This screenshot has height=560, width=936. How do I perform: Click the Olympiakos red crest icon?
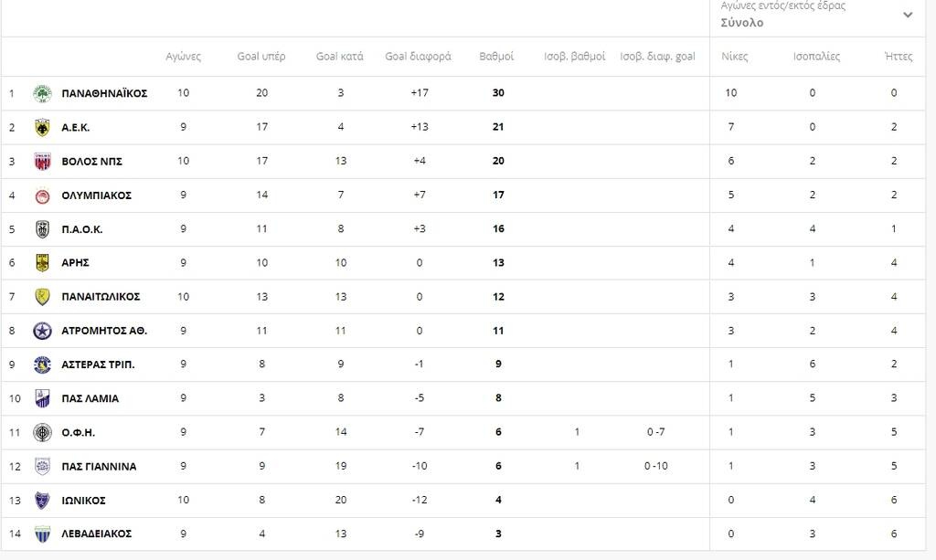pos(42,195)
